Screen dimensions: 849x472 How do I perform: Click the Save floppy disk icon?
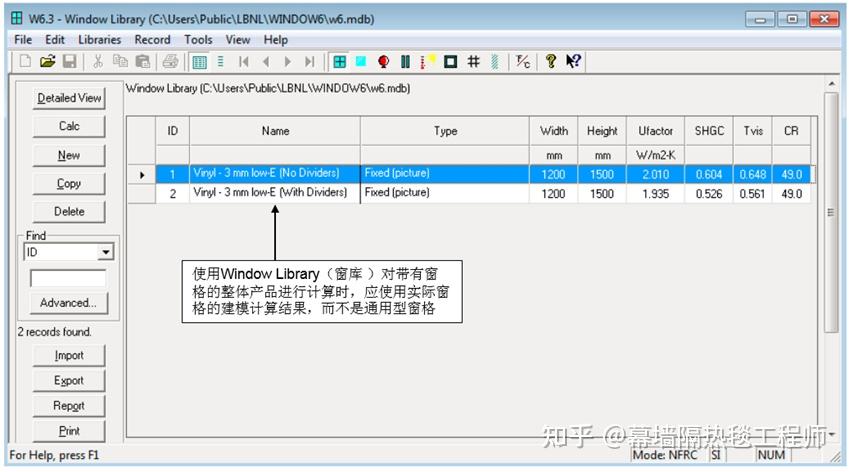(69, 61)
